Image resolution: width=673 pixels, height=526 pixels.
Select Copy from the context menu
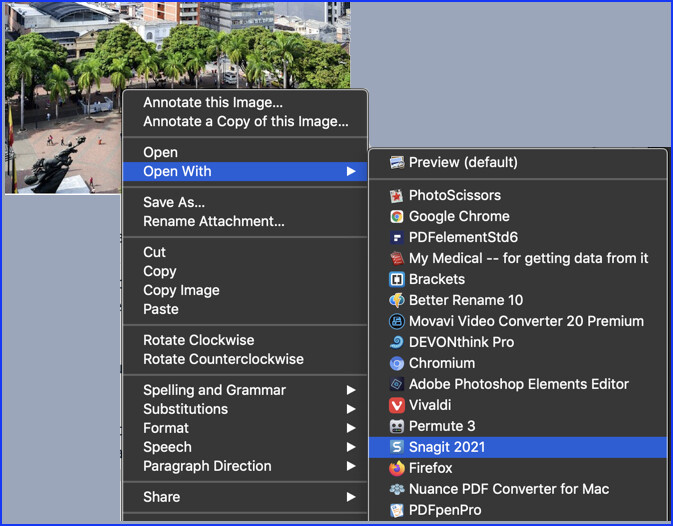(245, 271)
